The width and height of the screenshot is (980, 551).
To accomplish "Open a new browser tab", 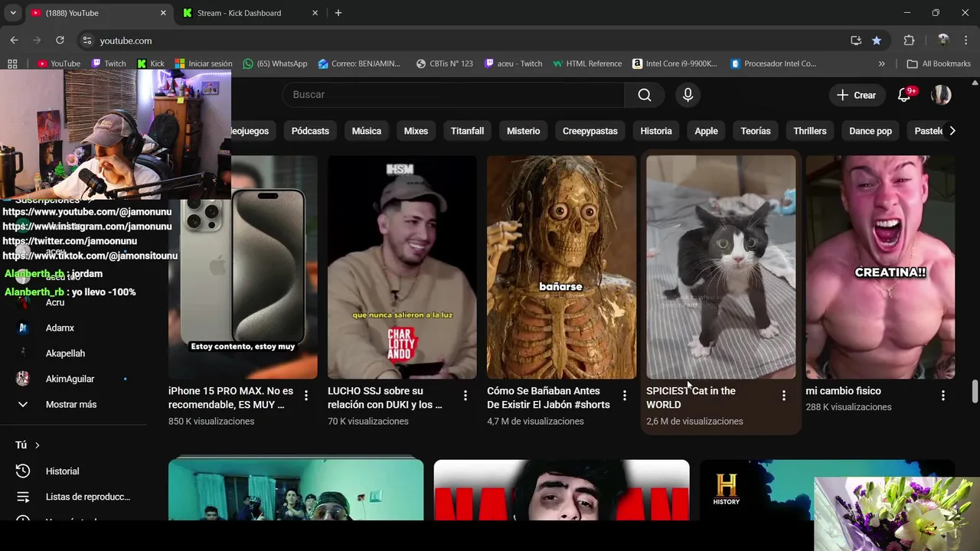I will coord(338,13).
